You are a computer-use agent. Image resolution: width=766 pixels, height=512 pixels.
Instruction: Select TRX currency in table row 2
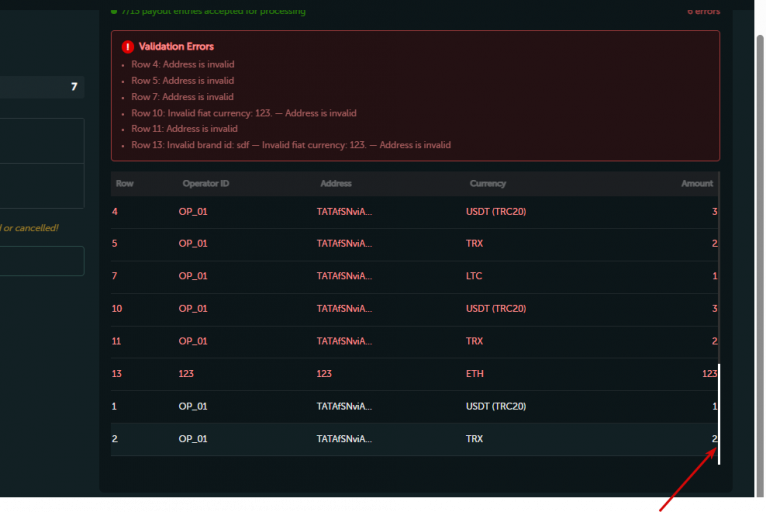pyautogui.click(x=474, y=439)
